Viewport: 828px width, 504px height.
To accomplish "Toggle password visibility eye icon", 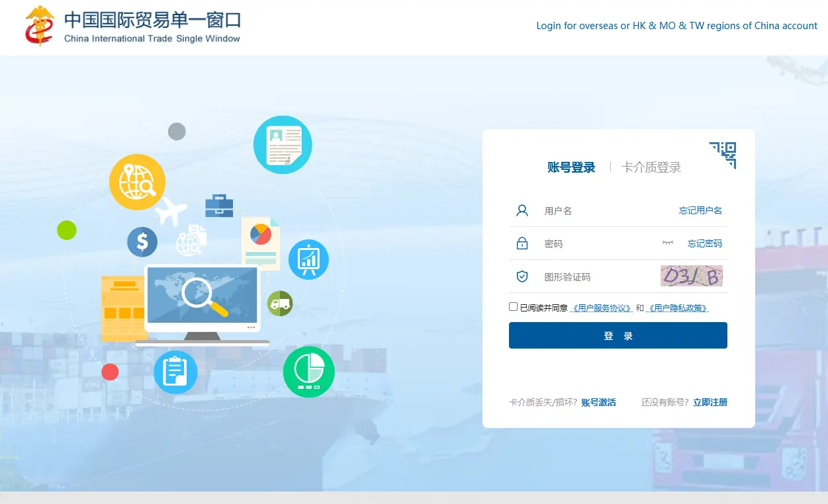I will tap(668, 243).
